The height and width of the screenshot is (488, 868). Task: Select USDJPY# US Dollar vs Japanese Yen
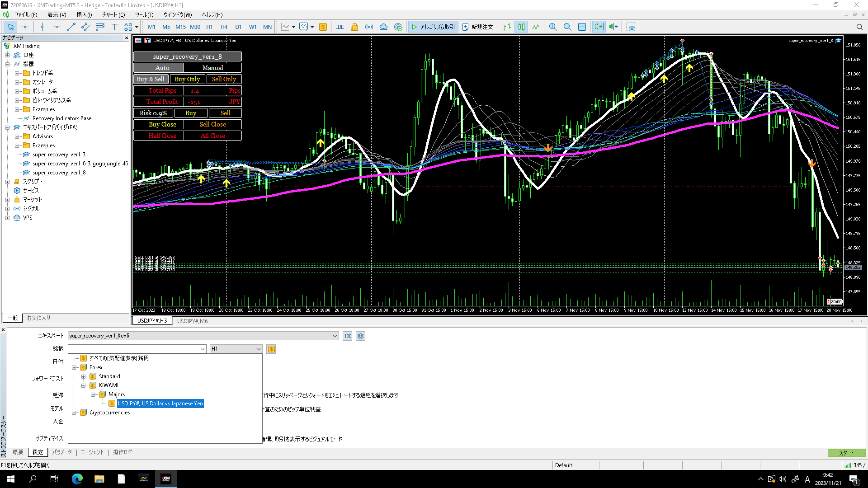point(160,404)
